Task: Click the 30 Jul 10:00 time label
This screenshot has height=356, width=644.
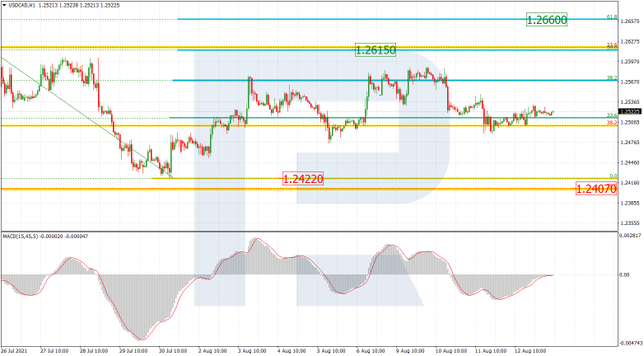Action: tap(173, 351)
